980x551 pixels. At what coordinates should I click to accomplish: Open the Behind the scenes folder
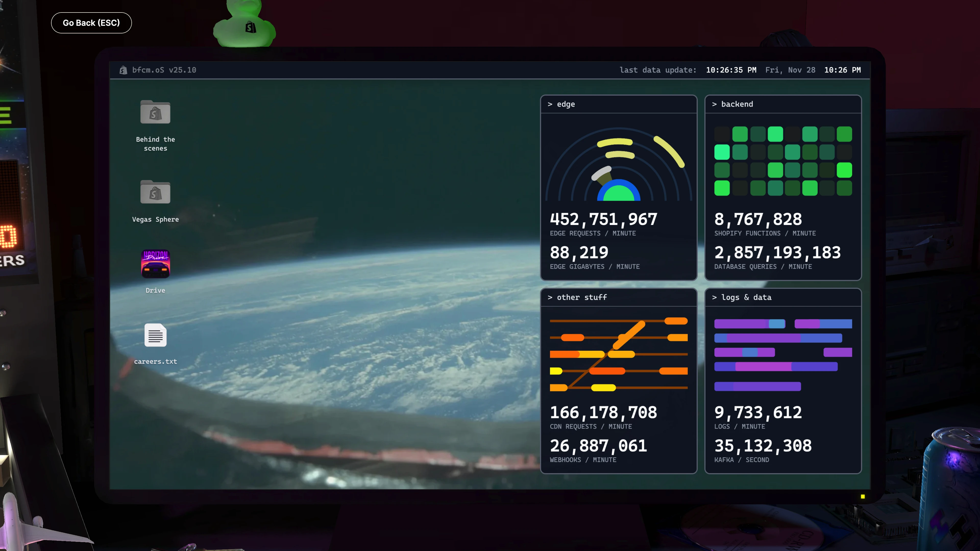click(155, 112)
